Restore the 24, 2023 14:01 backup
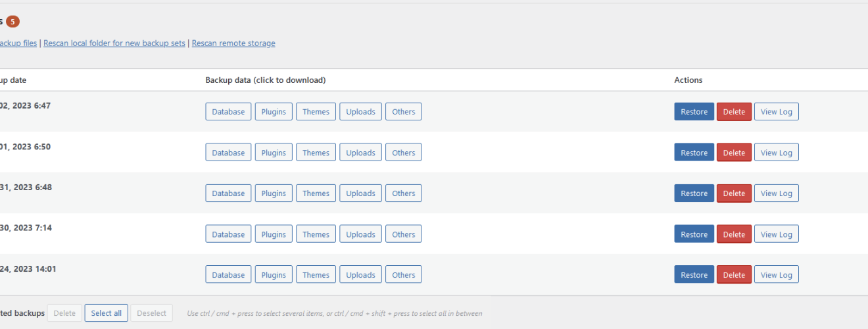 click(x=694, y=275)
